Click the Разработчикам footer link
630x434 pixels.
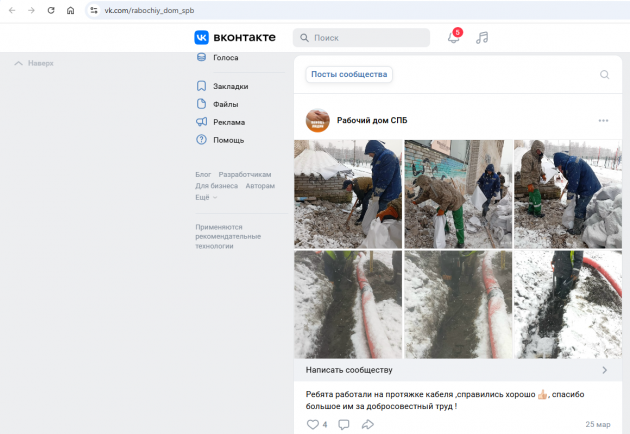point(245,174)
